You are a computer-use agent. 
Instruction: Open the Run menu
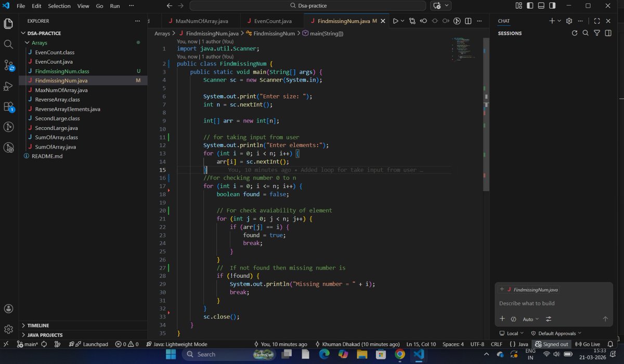click(x=115, y=6)
